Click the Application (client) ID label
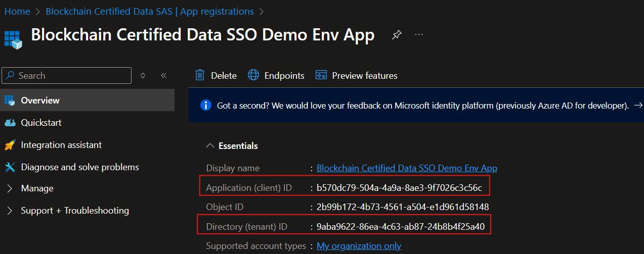 click(249, 188)
